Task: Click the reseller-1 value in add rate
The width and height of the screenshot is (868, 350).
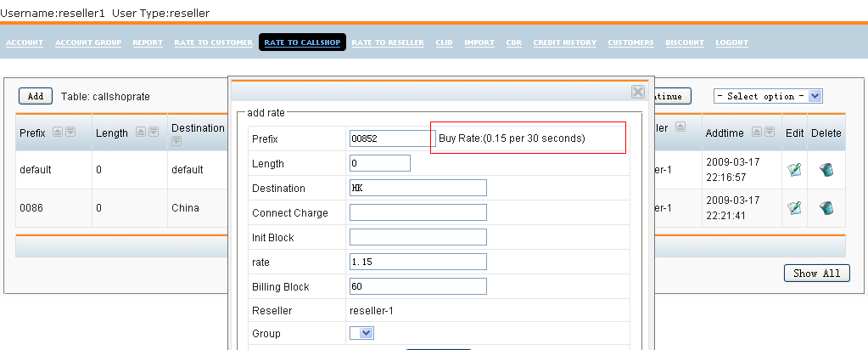Action: (372, 311)
